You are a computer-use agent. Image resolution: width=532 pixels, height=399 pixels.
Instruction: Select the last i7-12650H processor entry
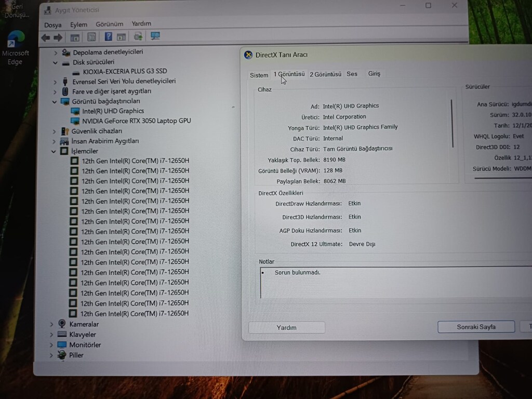(x=135, y=313)
